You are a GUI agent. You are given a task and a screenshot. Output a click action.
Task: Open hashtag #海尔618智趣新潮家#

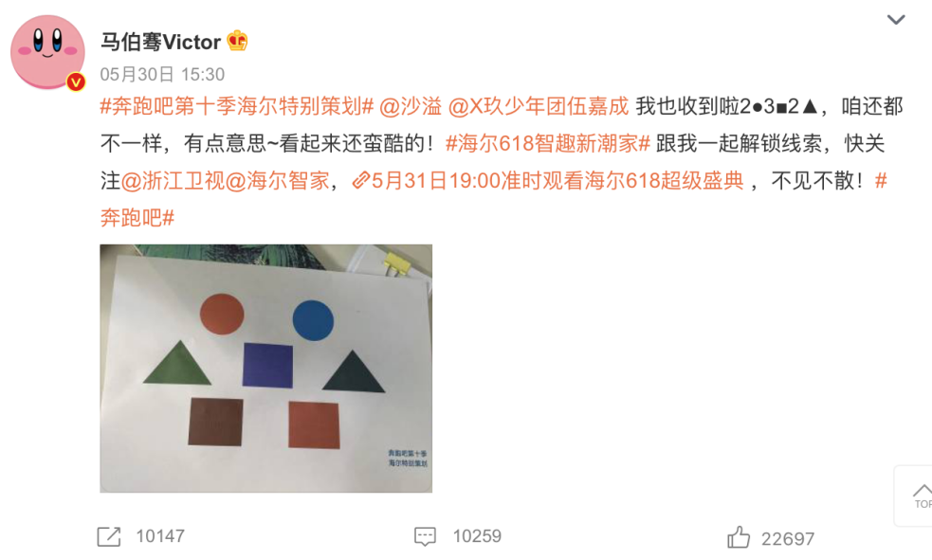click(x=548, y=144)
